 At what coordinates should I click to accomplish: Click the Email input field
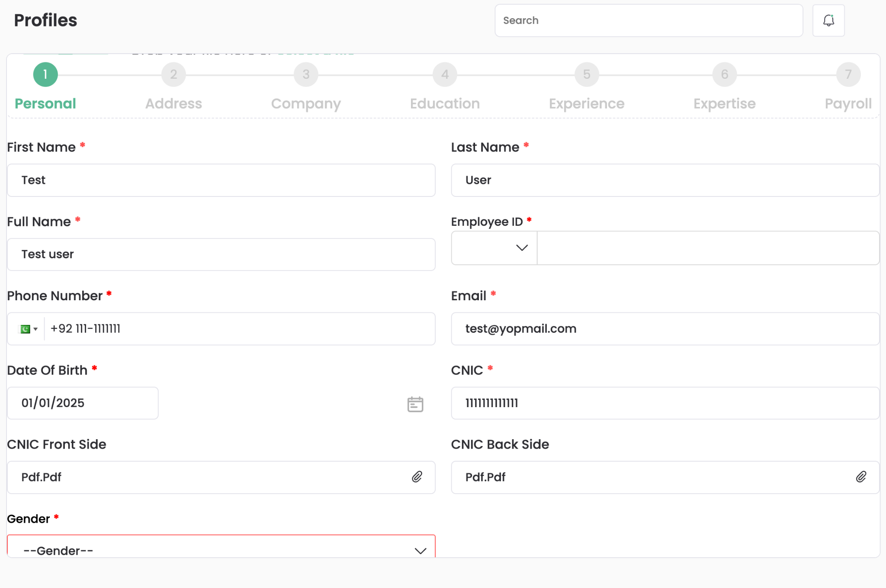click(x=665, y=329)
